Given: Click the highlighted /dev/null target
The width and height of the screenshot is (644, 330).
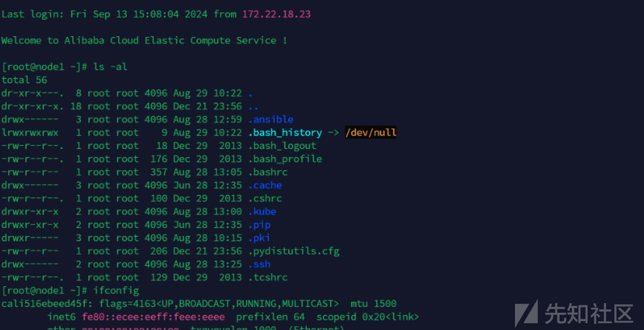Looking at the screenshot, I should click(371, 132).
